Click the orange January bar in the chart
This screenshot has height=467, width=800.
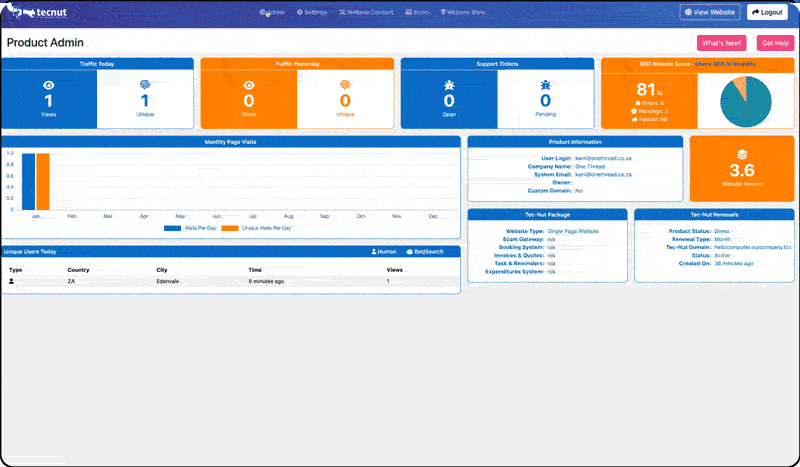(x=43, y=182)
